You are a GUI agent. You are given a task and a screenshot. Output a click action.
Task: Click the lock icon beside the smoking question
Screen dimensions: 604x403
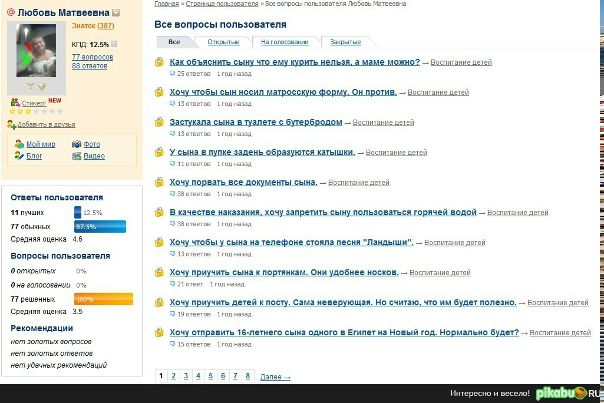tap(159, 62)
